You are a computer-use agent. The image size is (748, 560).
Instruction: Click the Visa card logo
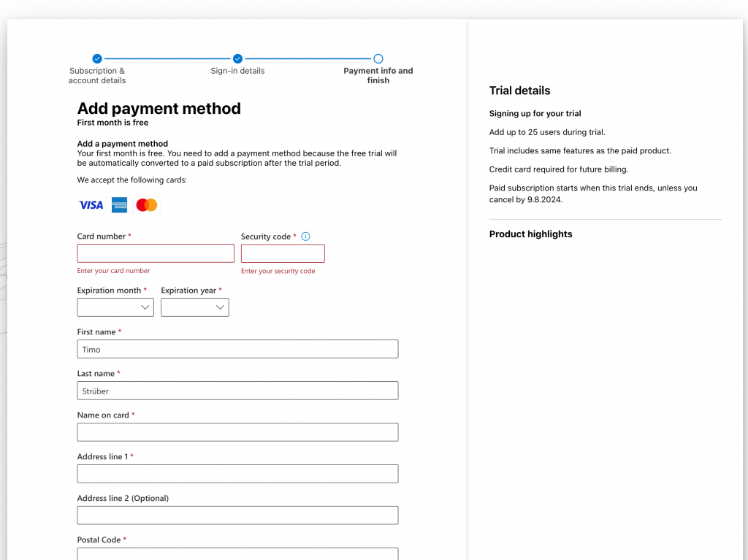(91, 205)
